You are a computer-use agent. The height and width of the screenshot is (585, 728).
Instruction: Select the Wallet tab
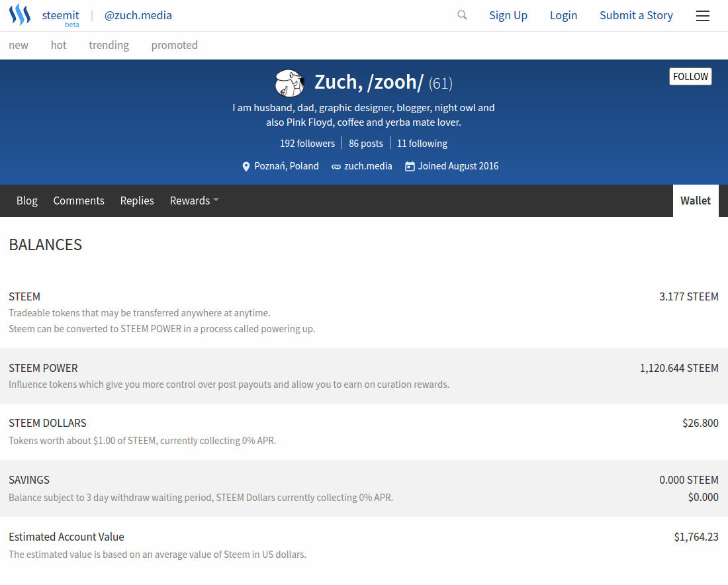pyautogui.click(x=696, y=201)
